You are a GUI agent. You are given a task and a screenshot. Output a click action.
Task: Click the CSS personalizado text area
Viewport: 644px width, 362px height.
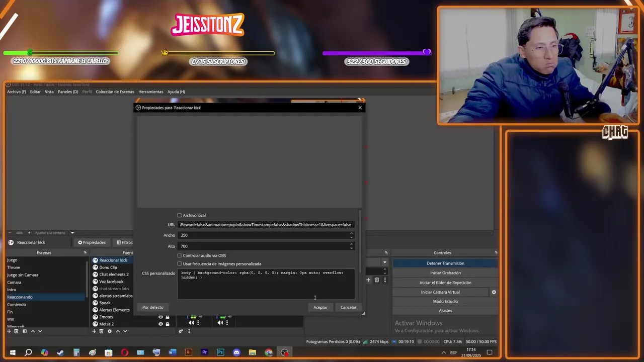[x=266, y=284]
